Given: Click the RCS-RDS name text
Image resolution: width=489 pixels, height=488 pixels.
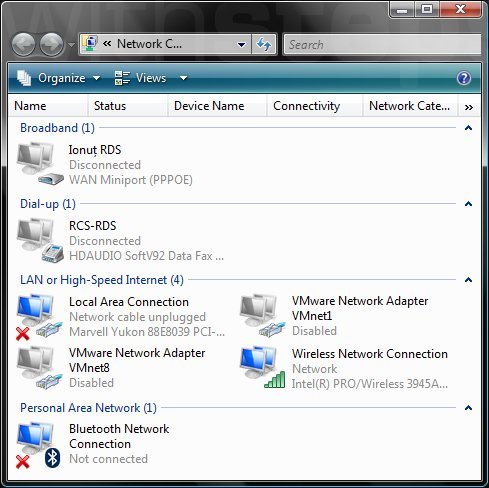Looking at the screenshot, I should point(93,226).
